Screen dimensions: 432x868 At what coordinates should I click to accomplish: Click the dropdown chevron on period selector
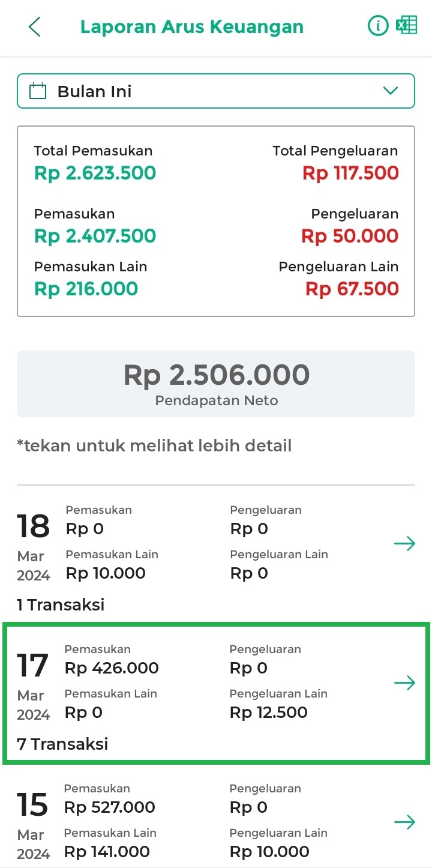coord(391,91)
